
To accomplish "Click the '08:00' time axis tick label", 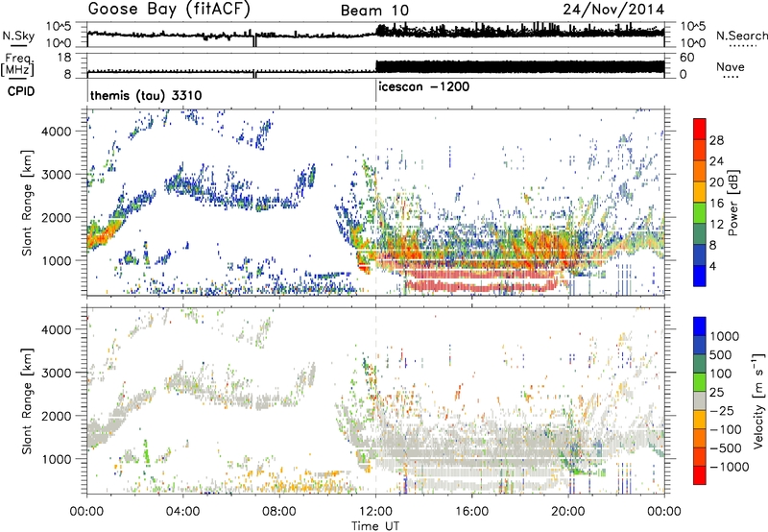I will click(279, 512).
